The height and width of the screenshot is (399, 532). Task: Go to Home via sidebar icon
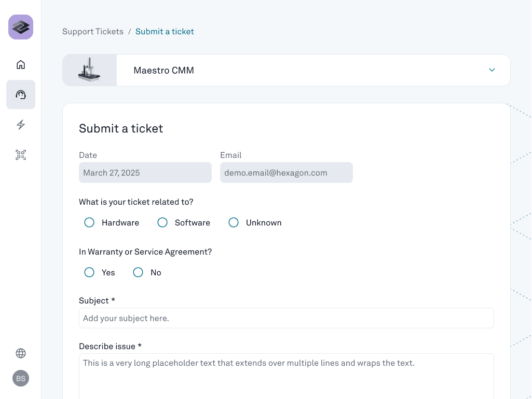(x=21, y=64)
